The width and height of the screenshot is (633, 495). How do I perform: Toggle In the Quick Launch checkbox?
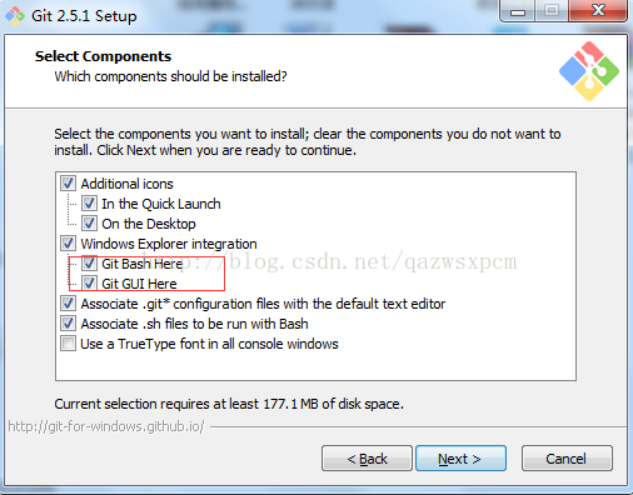pyautogui.click(x=89, y=204)
